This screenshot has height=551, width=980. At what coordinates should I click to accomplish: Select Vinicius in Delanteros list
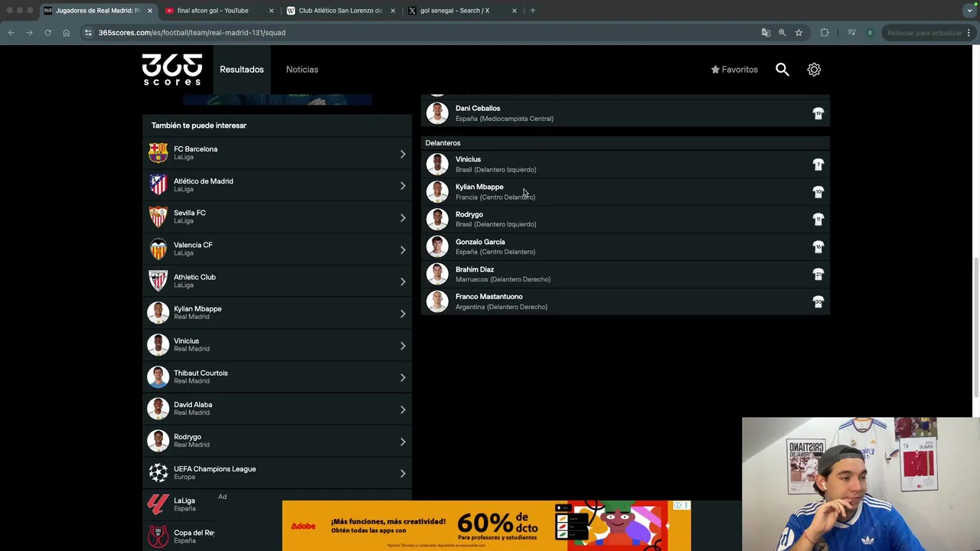626,165
